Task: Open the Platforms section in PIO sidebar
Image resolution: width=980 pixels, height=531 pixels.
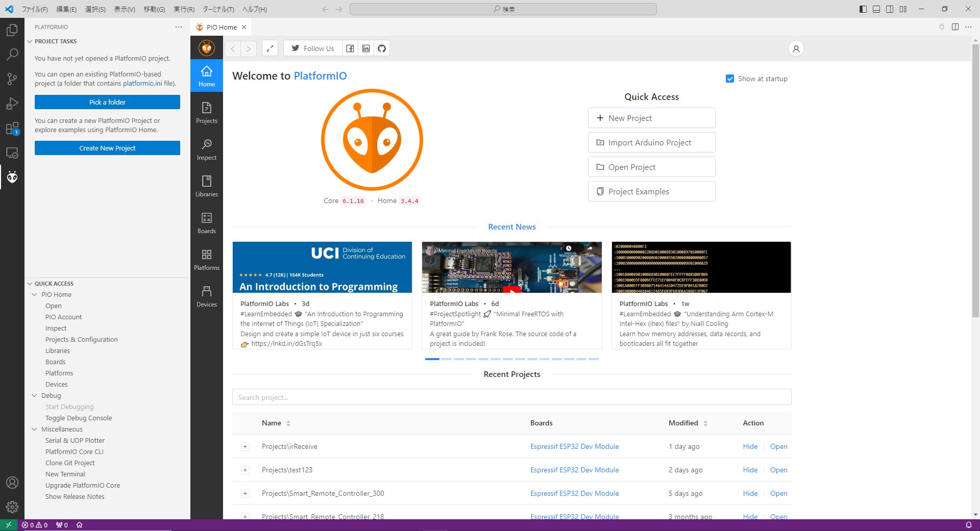Action: (206, 259)
